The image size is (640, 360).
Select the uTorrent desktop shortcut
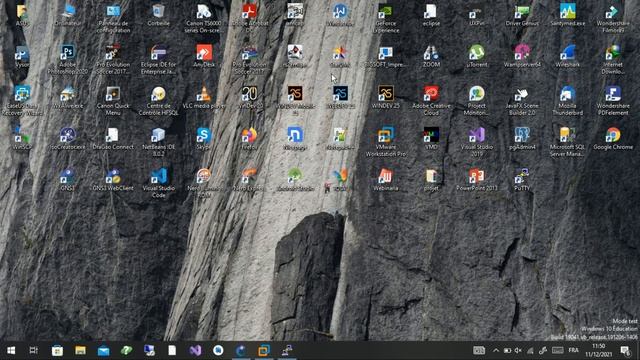[476, 56]
